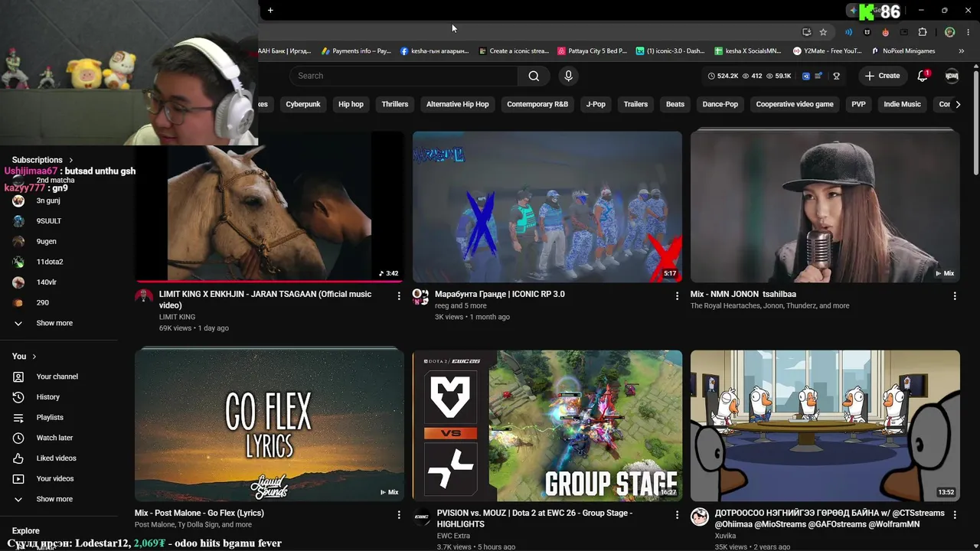Open the Y2Mate bookmark
The height and width of the screenshot is (551, 980).
(x=827, y=51)
